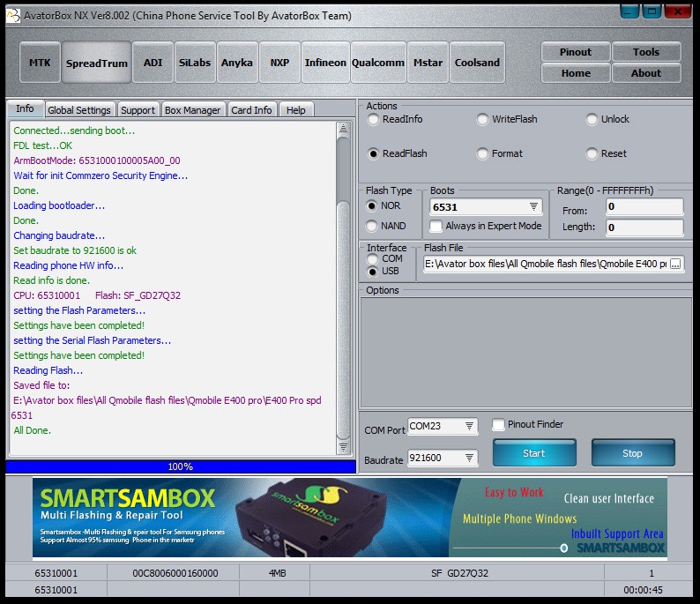Enable Always in Expert Mode checkbox
This screenshot has width=700, height=604.
click(486, 226)
